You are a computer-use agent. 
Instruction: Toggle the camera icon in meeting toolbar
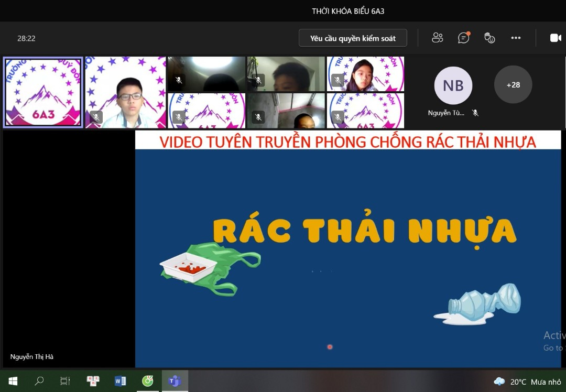pyautogui.click(x=555, y=38)
